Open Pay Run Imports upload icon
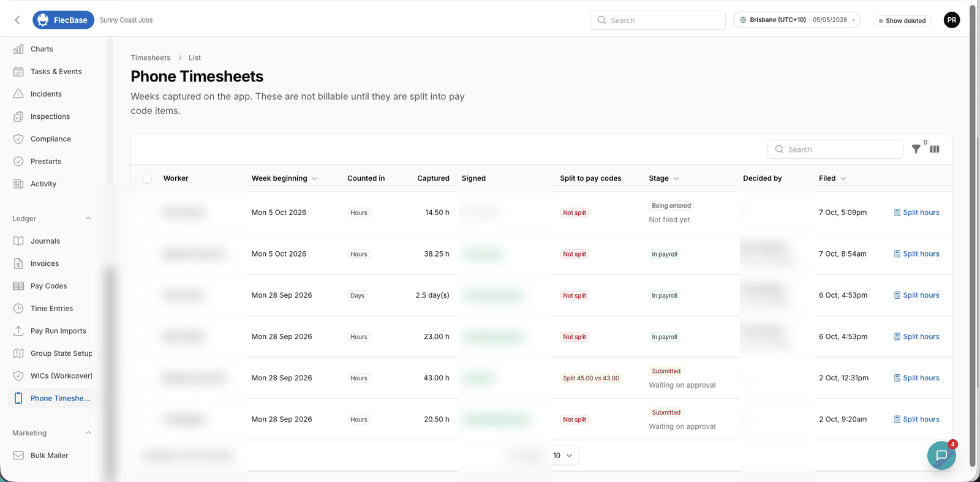The width and height of the screenshot is (980, 482). (x=18, y=331)
